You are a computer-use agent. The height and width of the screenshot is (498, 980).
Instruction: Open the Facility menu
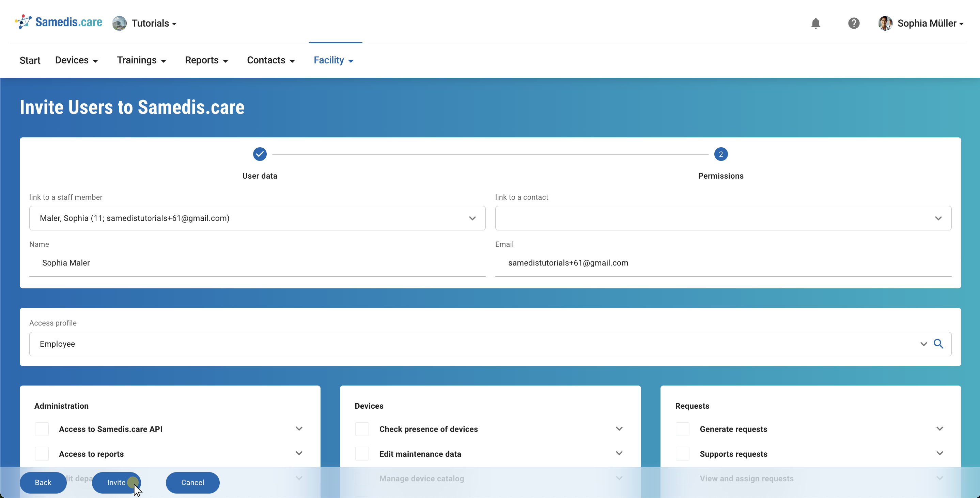[333, 60]
